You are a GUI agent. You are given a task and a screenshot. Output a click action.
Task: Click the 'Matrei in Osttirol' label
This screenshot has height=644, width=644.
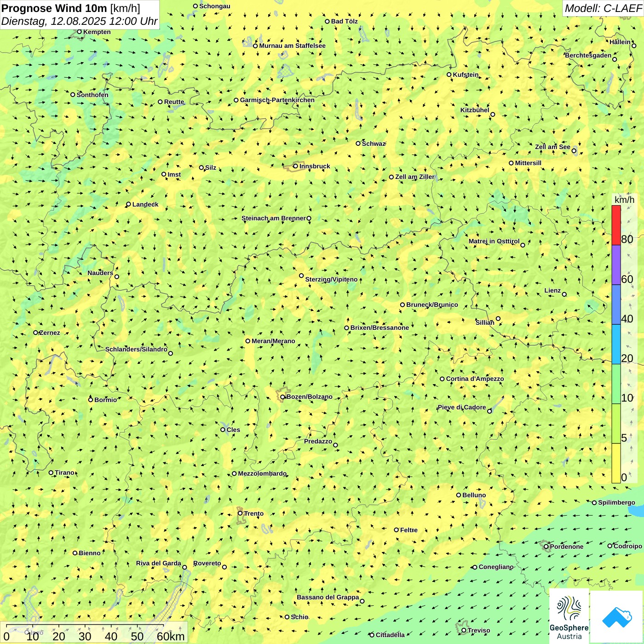click(494, 241)
